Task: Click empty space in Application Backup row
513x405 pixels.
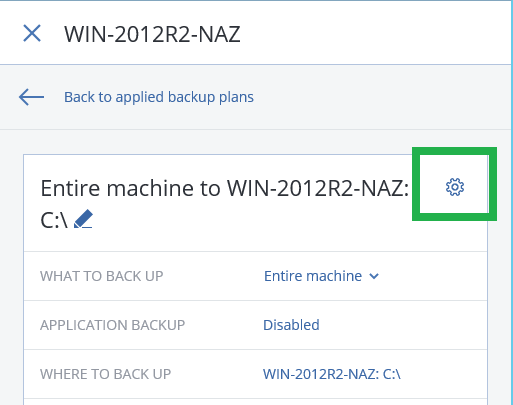Action: (x=403, y=325)
